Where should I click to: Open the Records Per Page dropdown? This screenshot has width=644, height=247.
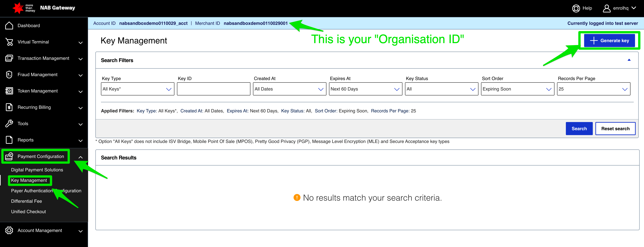point(593,89)
